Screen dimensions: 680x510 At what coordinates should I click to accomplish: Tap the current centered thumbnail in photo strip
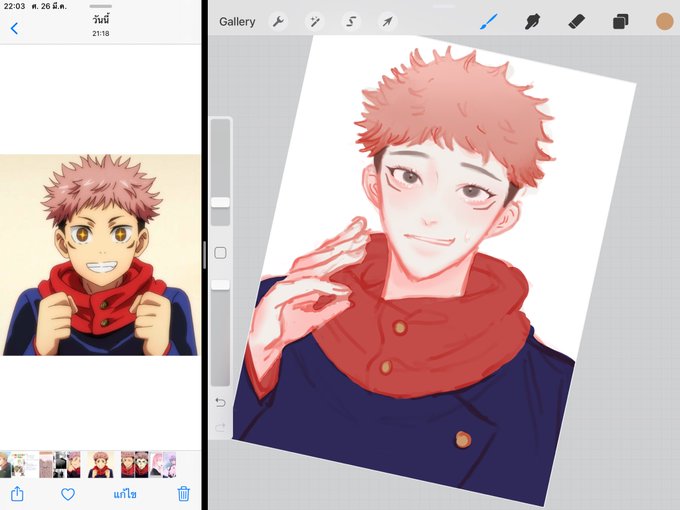[100, 464]
